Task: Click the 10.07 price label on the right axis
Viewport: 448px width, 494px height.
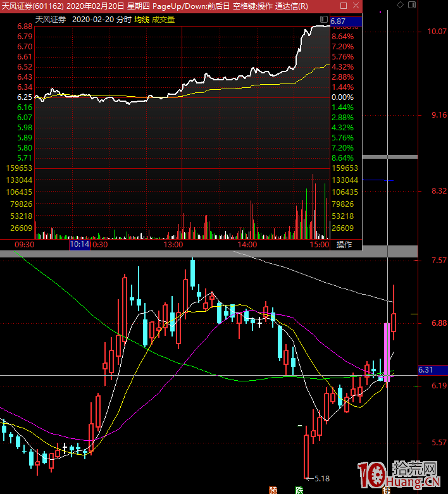Action: click(437, 32)
